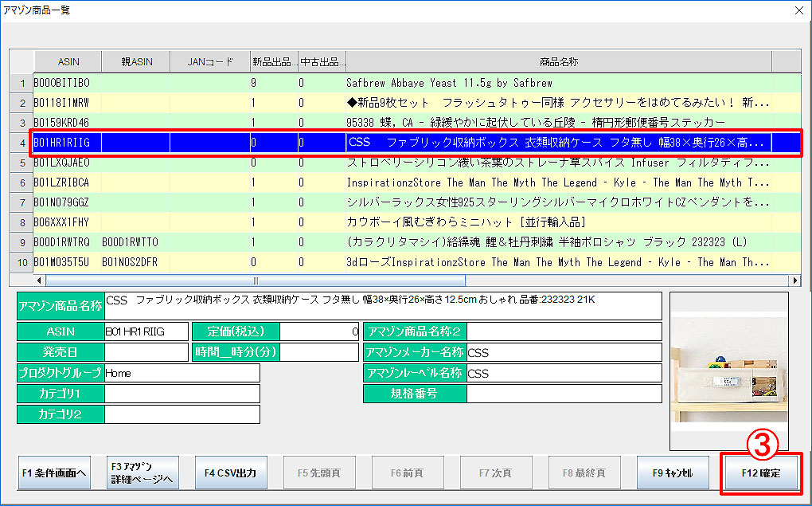Viewport: 812px width, 506px height.
Task: Click F1 条件画面へ button
Action: 53,473
